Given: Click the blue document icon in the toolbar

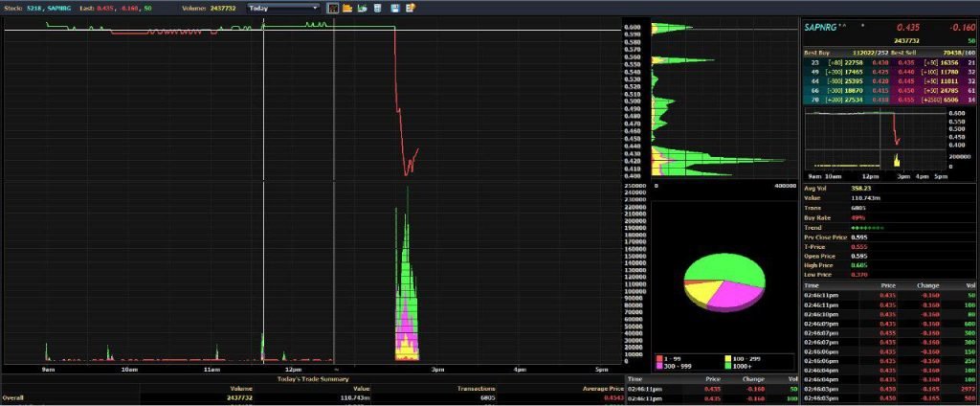Looking at the screenshot, I should [378, 8].
